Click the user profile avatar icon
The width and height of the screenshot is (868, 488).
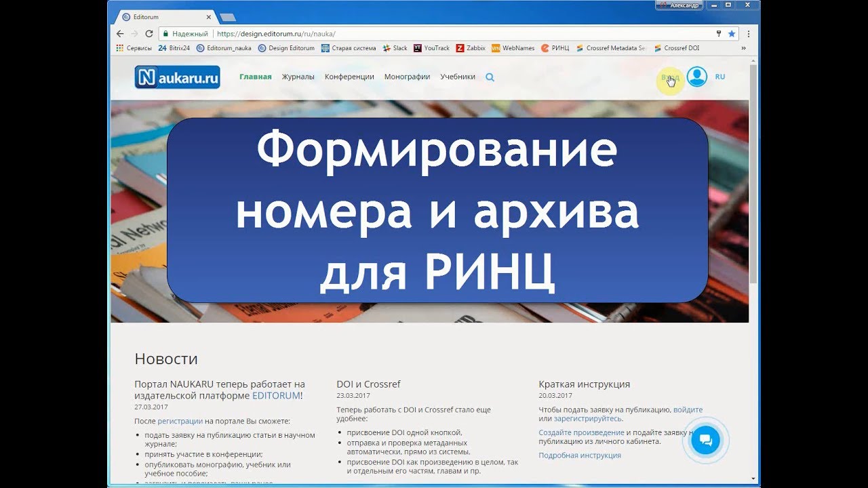tap(696, 77)
